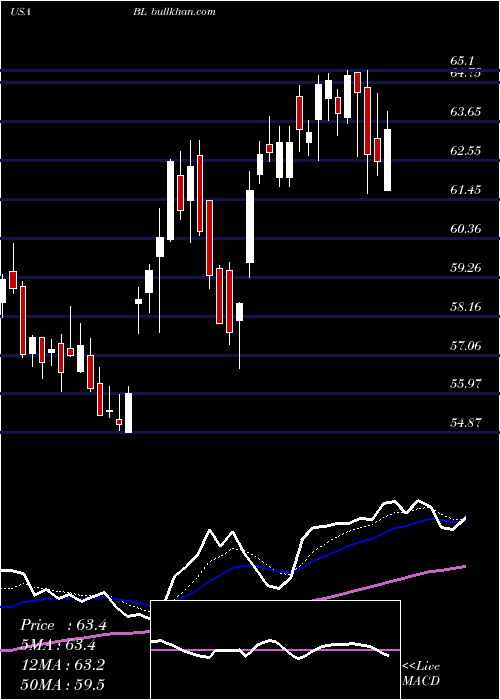
Task: Click the 63.65 price level label
Action: click(466, 111)
